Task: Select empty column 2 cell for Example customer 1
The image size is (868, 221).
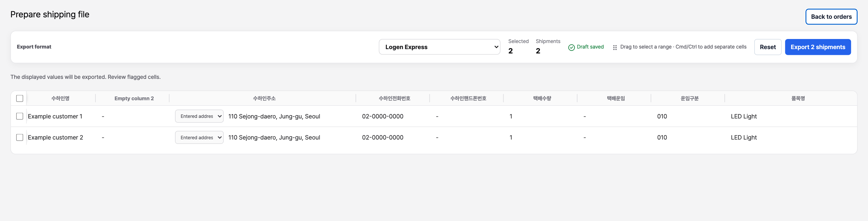Action: click(x=133, y=116)
